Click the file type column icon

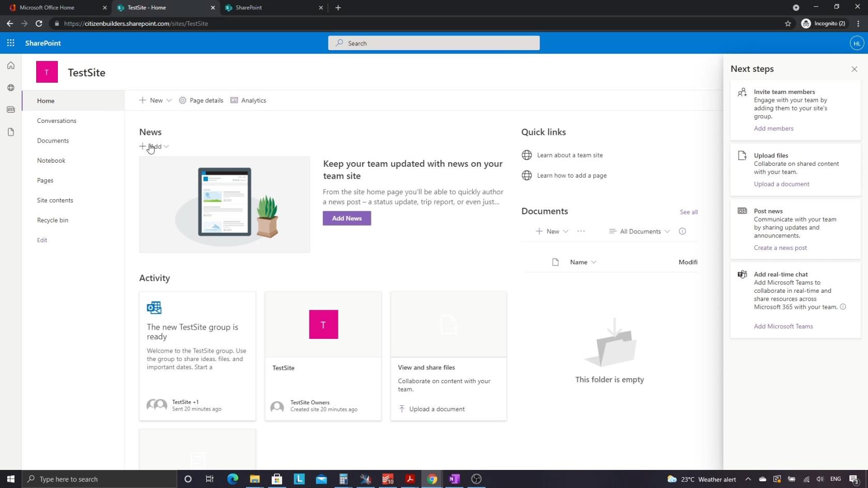coord(555,262)
